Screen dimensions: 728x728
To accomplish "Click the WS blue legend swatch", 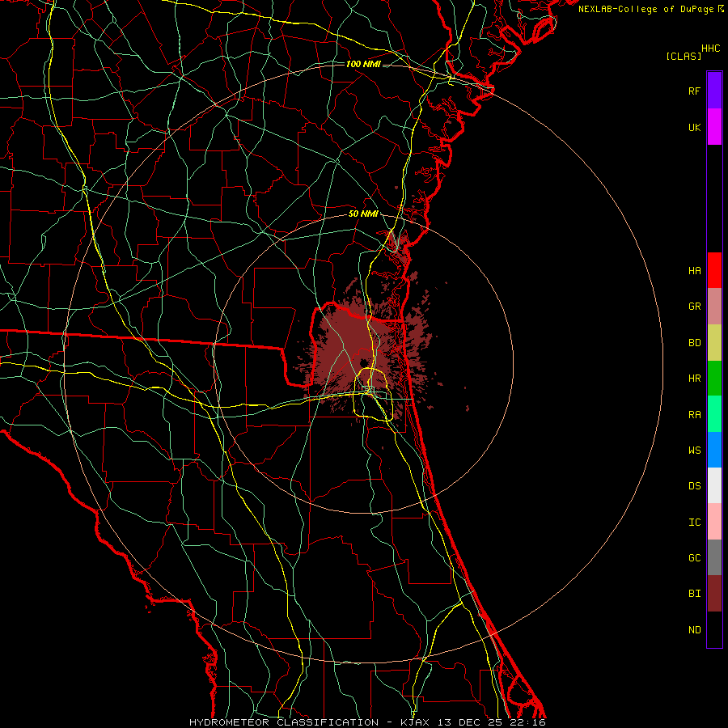I will pyautogui.click(x=714, y=450).
